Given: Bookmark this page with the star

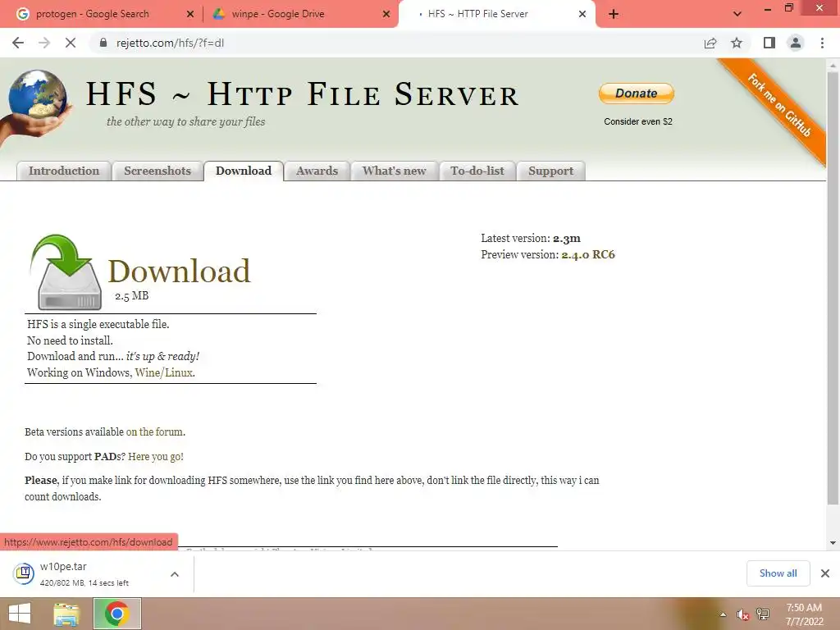Looking at the screenshot, I should [x=737, y=43].
